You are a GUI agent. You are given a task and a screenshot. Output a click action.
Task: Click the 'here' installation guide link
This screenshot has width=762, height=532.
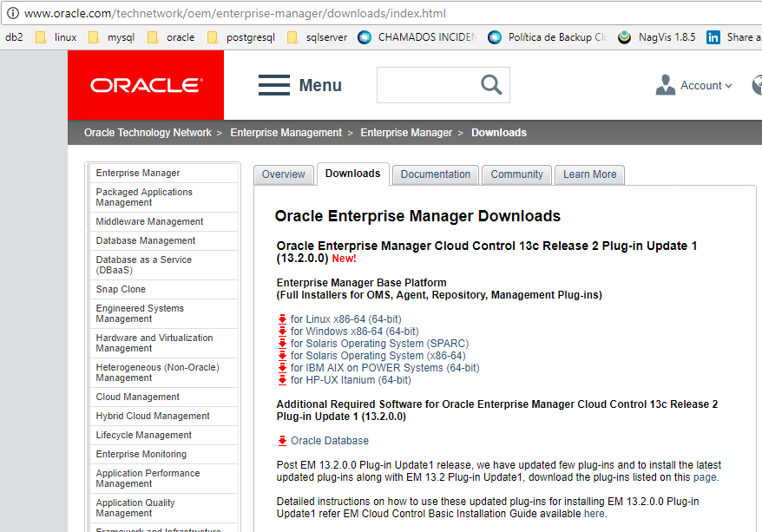[594, 513]
